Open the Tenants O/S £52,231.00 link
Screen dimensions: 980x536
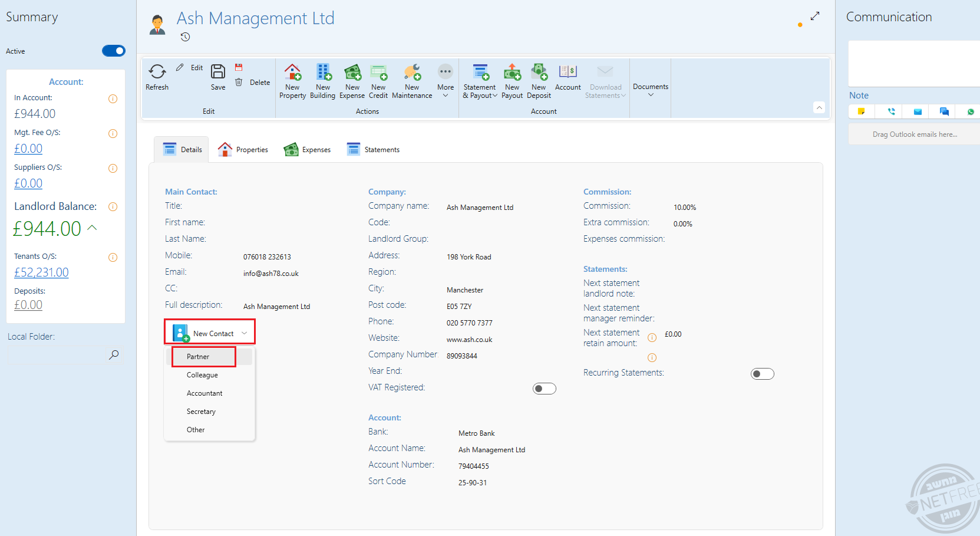point(41,272)
